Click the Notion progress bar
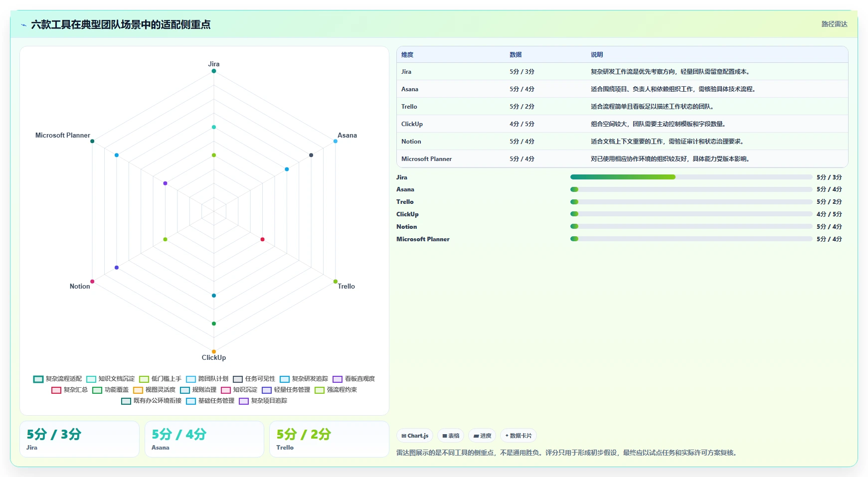Viewport: 868px width, 477px height. 691,226
